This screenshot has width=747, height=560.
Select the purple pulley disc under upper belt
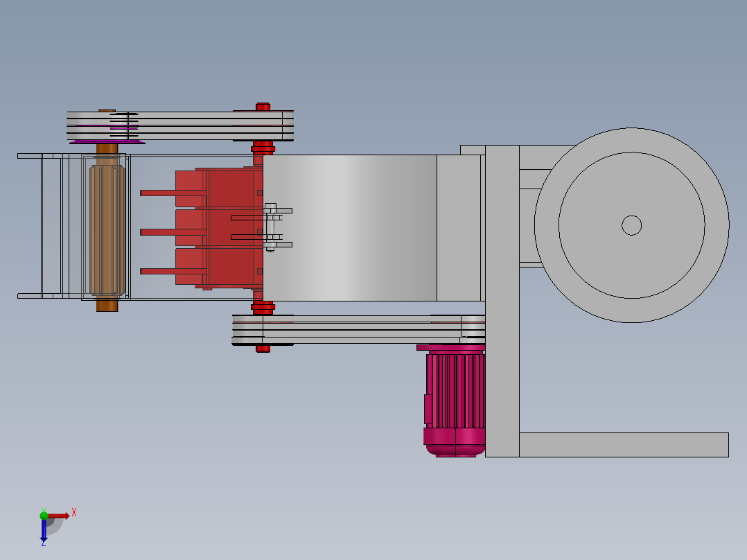pos(107,141)
